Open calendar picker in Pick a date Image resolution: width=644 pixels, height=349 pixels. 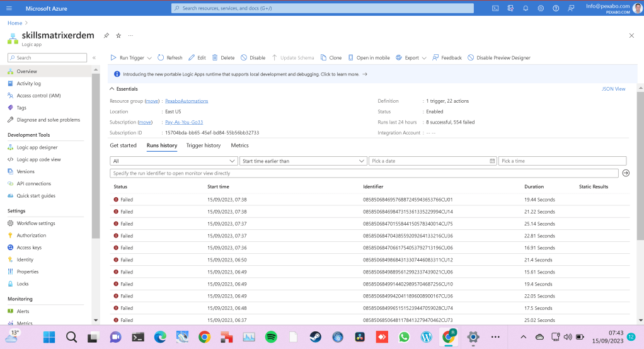pyautogui.click(x=492, y=161)
